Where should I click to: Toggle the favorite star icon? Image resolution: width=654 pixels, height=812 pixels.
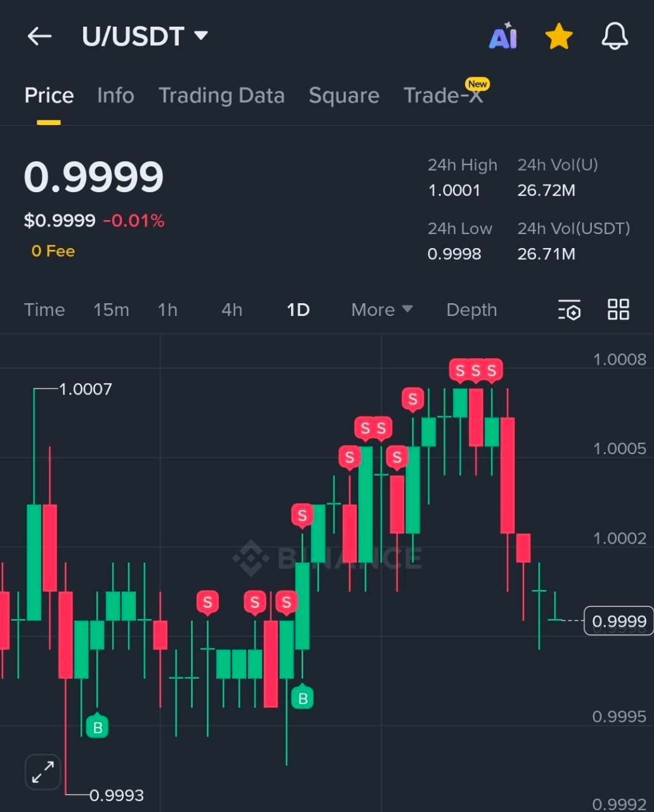(x=559, y=37)
